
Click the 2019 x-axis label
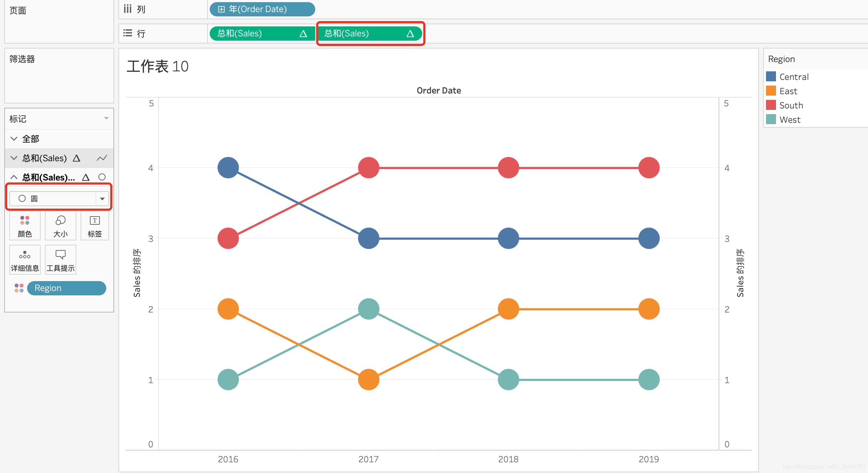click(649, 459)
